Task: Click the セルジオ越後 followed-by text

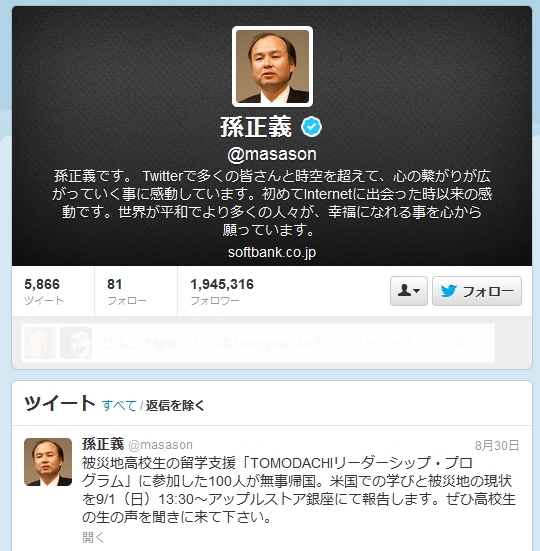Action: pyautogui.click(x=291, y=343)
